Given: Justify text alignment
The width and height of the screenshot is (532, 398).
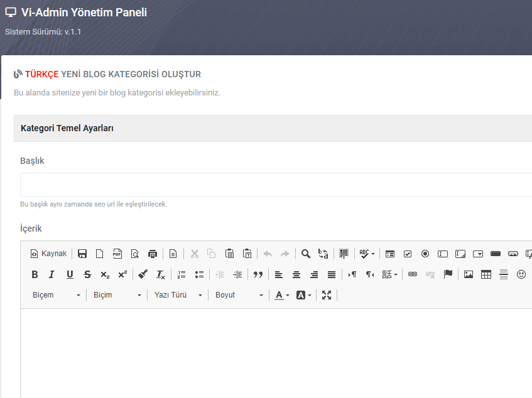Looking at the screenshot, I should [x=332, y=274].
